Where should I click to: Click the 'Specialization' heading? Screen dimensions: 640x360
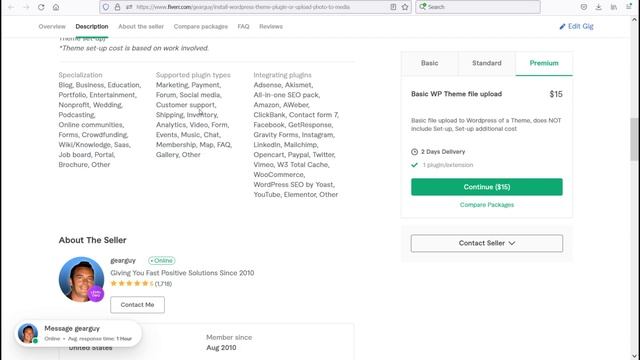click(80, 75)
